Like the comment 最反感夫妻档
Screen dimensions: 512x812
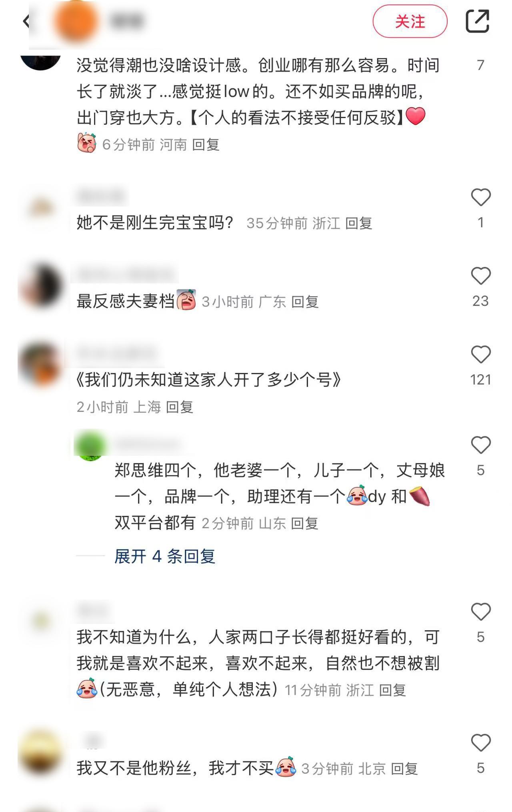(480, 276)
